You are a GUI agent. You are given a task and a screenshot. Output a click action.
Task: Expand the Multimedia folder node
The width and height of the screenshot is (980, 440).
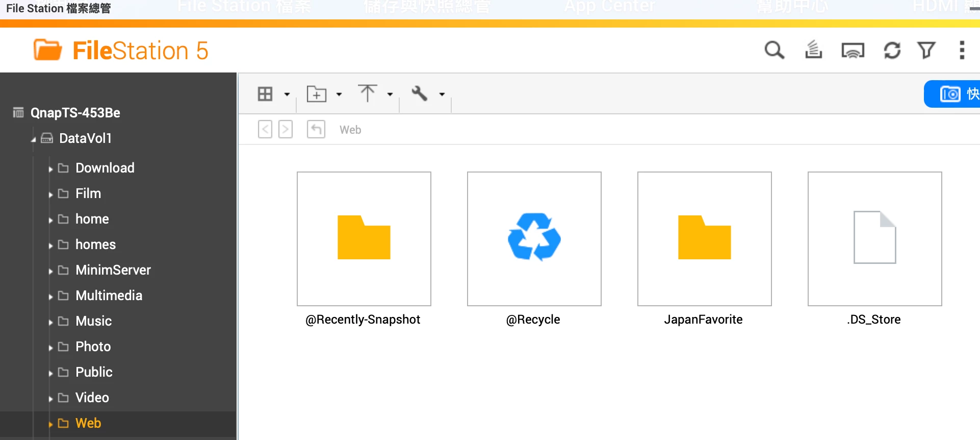[50, 297]
